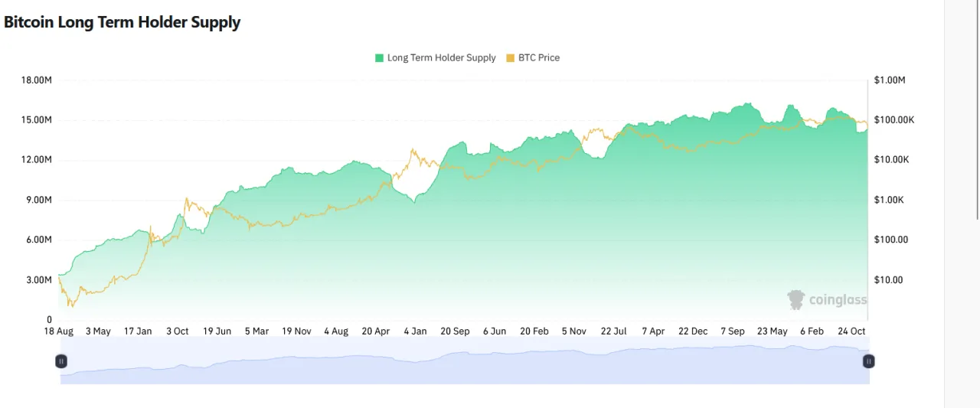980x408 pixels.
Task: Click the yellow BTC Price legend swatch
Action: coord(511,57)
